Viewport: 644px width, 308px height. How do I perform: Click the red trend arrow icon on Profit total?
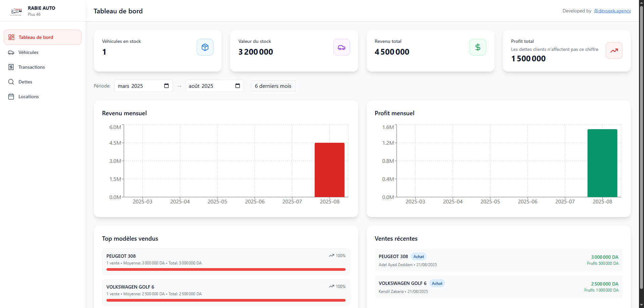tap(614, 51)
